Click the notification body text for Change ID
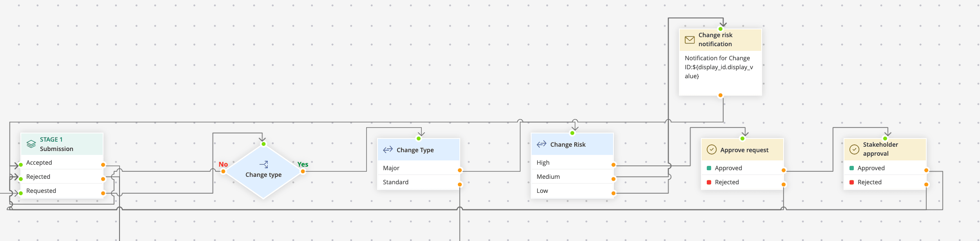The image size is (980, 241). pos(719,67)
